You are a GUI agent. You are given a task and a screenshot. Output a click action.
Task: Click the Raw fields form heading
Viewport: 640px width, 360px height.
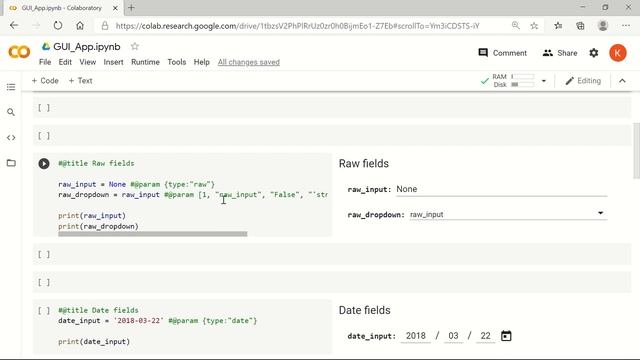tap(364, 164)
